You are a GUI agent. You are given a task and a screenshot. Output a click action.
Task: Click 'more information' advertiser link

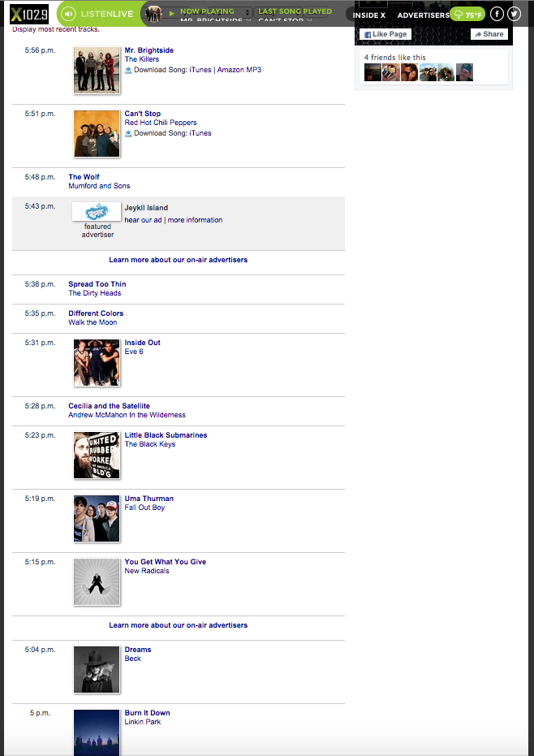(196, 220)
